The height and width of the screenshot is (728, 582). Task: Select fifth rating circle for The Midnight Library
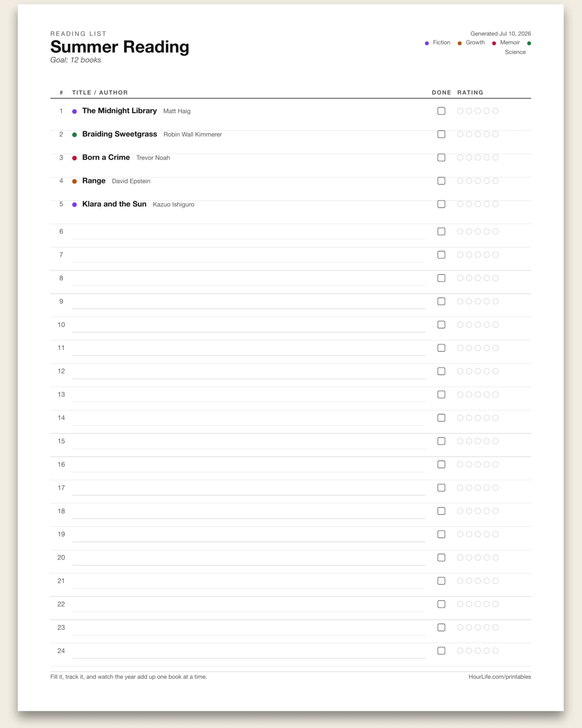495,111
